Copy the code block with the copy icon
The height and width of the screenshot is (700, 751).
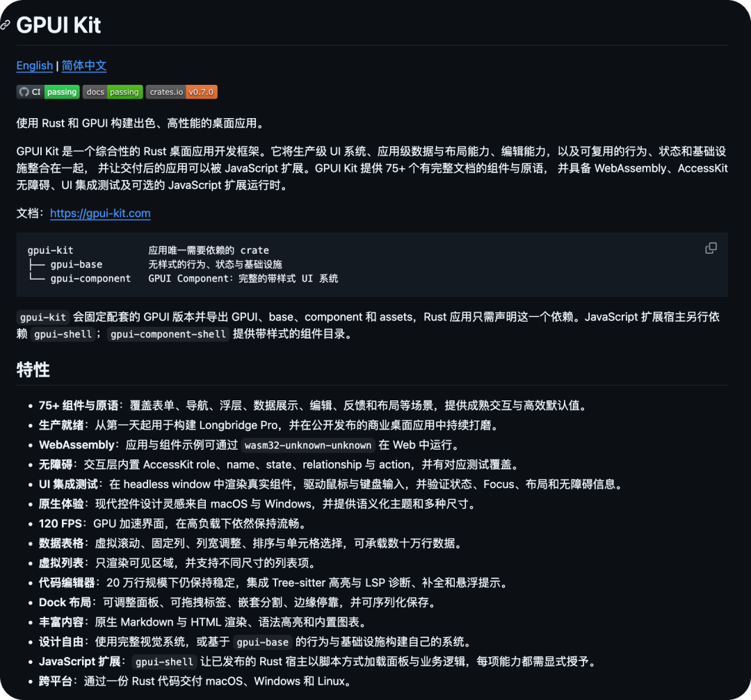click(x=711, y=248)
